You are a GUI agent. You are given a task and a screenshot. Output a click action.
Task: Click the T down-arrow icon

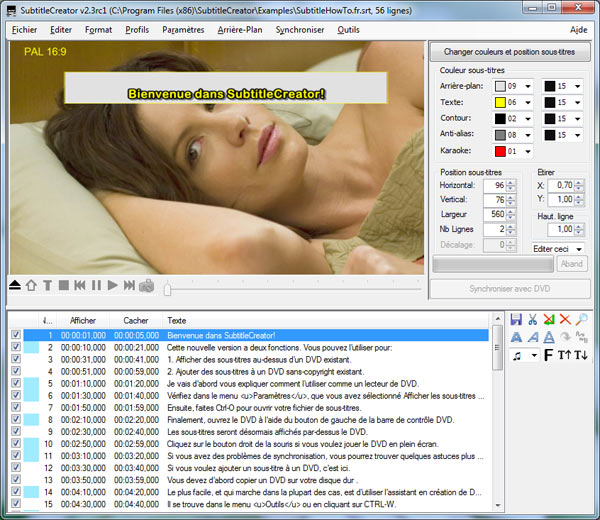click(581, 355)
